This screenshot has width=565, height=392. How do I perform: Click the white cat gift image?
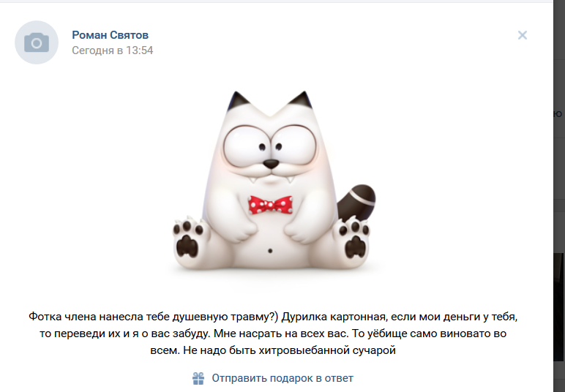click(x=274, y=181)
